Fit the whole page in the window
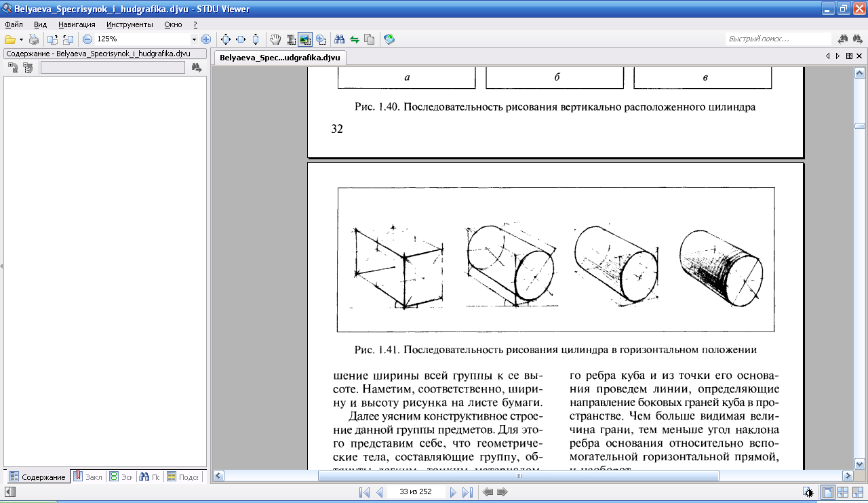 point(226,39)
